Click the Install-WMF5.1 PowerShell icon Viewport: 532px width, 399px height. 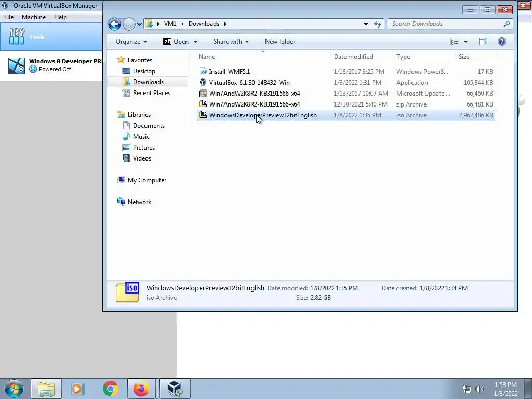click(x=203, y=72)
